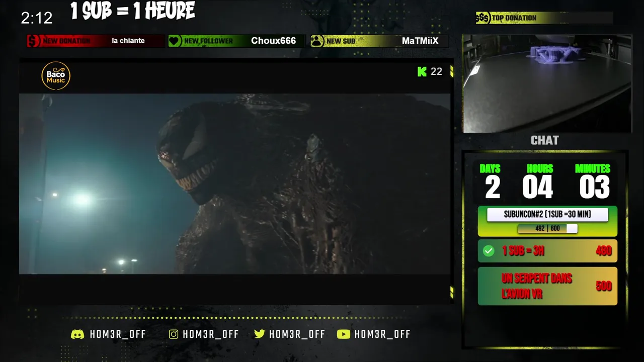This screenshot has width=644, height=362.
Task: Select the UN SERPENT DANS L'AVION VR goal
Action: 547,286
